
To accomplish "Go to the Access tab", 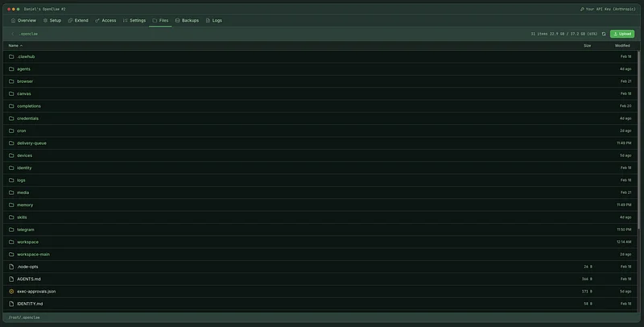I will 105,21.
